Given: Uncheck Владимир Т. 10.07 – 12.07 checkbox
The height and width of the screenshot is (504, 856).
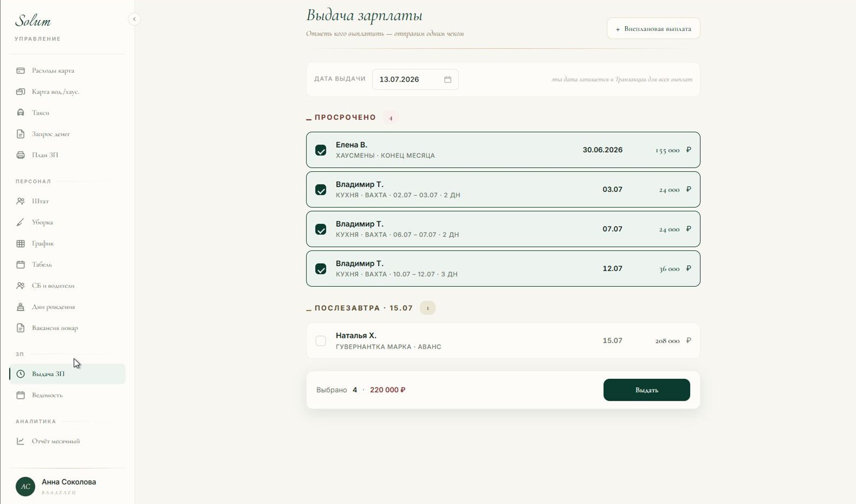Looking at the screenshot, I should [320, 269].
